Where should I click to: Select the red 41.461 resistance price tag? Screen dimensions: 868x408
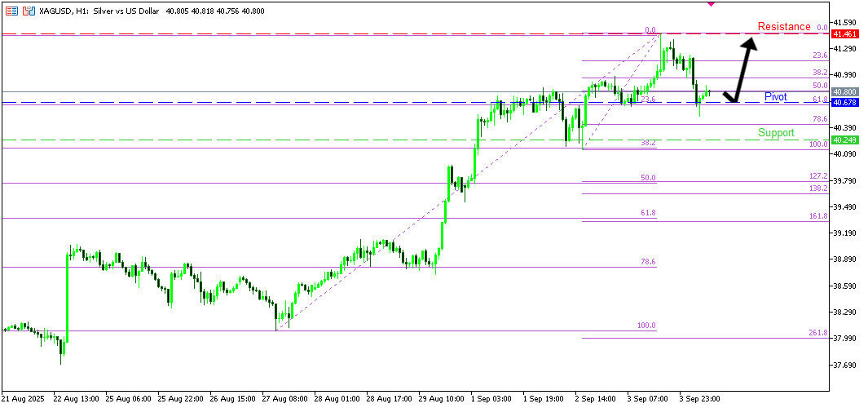[844, 34]
